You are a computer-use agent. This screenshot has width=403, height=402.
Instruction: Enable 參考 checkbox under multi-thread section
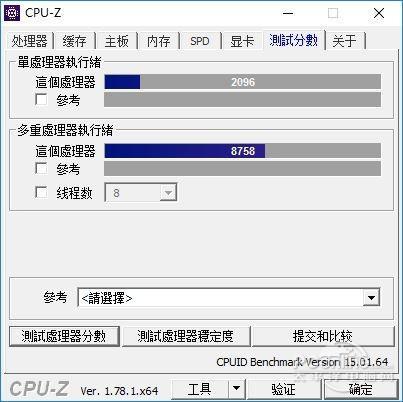(41, 168)
